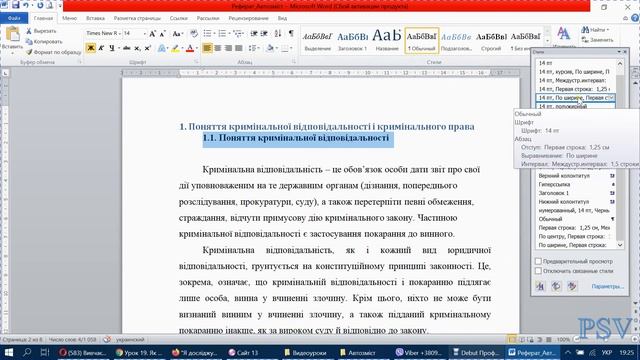Image resolution: width=640 pixels, height=360 pixels.
Task: Enable Отключить связанные стили checkbox
Action: (538, 271)
